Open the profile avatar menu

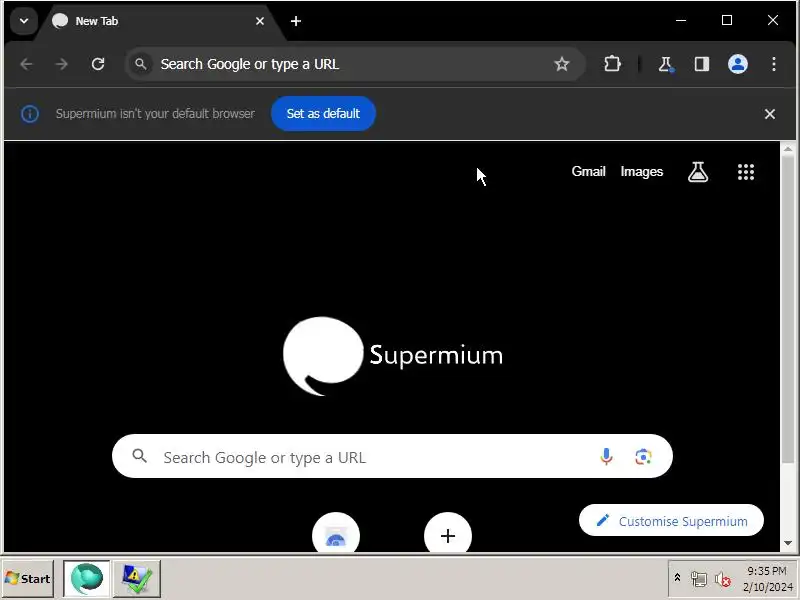[737, 64]
